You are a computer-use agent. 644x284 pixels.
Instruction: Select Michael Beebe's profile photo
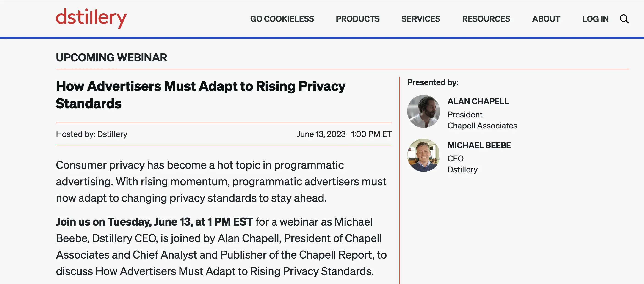(x=423, y=155)
